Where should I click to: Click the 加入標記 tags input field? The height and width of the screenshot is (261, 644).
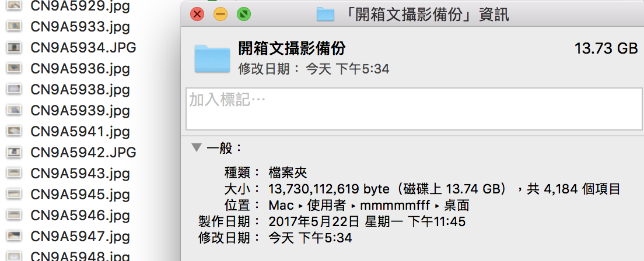point(414,109)
